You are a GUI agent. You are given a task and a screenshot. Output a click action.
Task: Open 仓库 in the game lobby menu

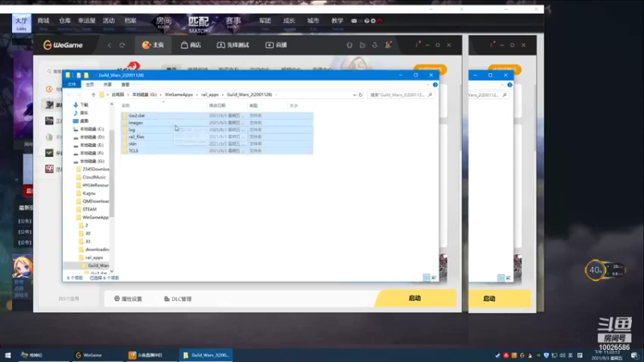[64, 23]
